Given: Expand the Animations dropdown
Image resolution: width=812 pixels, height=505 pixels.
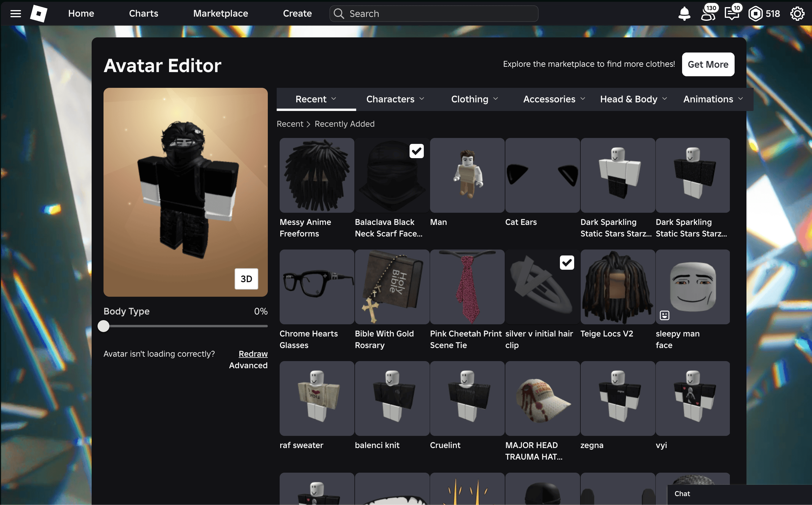Looking at the screenshot, I should point(713,99).
